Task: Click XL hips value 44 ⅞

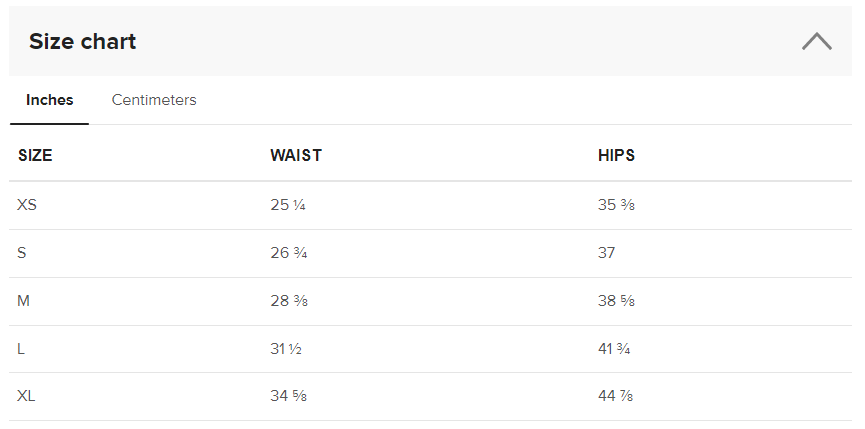Action: coord(616,397)
